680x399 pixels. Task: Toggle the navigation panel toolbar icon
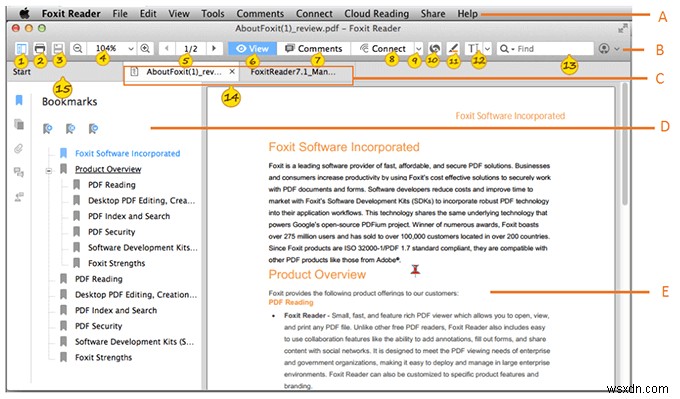click(21, 48)
